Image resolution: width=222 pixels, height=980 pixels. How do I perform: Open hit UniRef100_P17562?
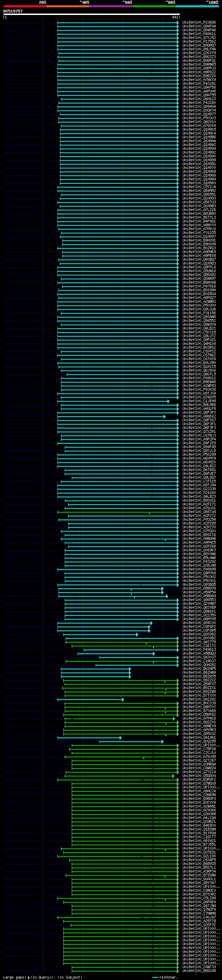[x=199, y=41]
